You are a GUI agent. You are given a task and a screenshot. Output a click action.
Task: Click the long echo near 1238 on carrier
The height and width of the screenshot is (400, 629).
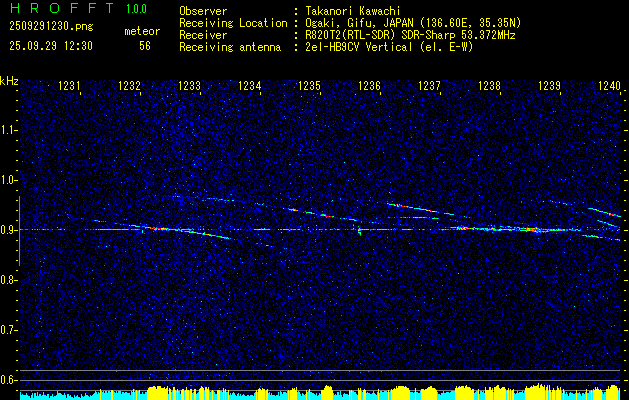pos(511,229)
